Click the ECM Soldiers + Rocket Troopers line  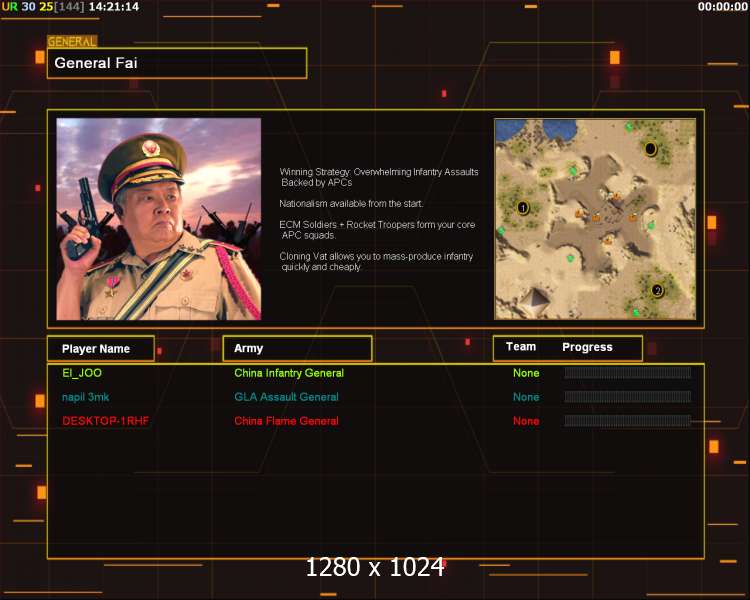coord(377,230)
